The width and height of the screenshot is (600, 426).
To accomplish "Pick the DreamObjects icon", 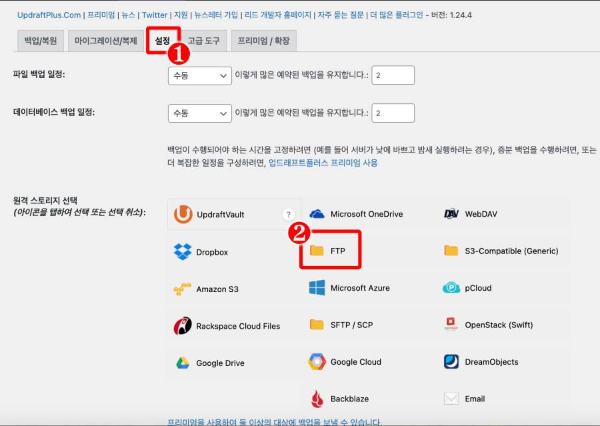I will coord(451,362).
